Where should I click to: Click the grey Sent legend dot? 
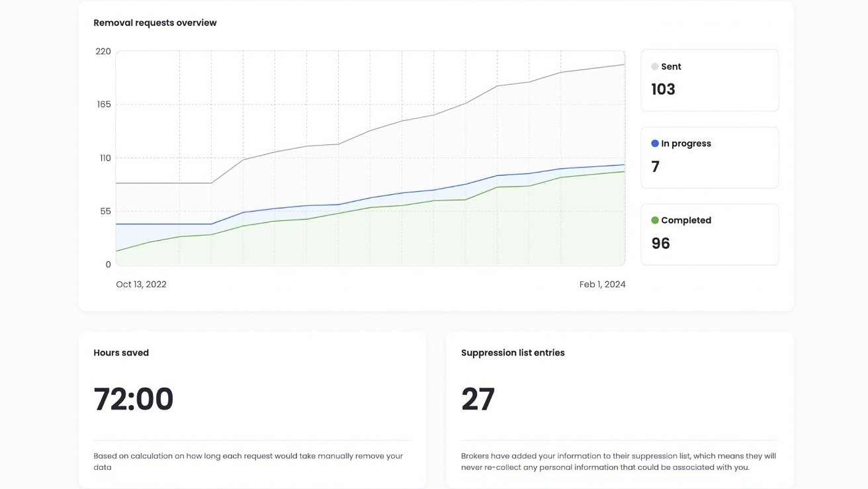[655, 67]
